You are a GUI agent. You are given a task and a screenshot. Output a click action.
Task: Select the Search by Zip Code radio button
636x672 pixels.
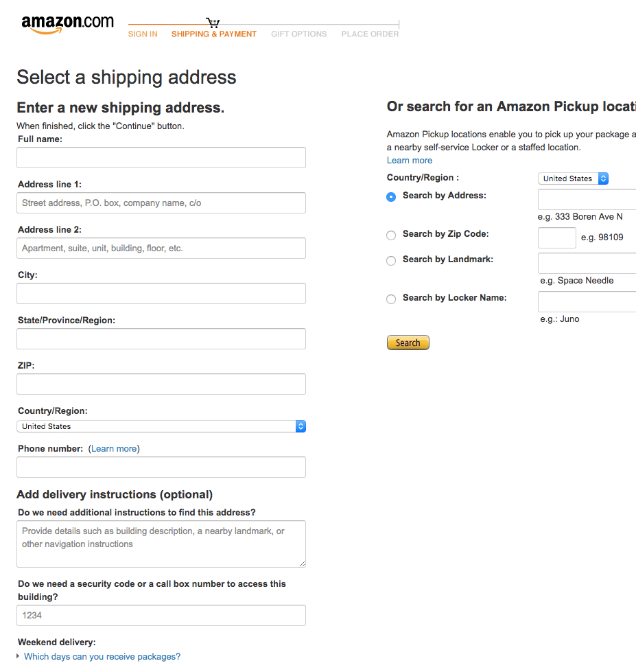pos(390,235)
